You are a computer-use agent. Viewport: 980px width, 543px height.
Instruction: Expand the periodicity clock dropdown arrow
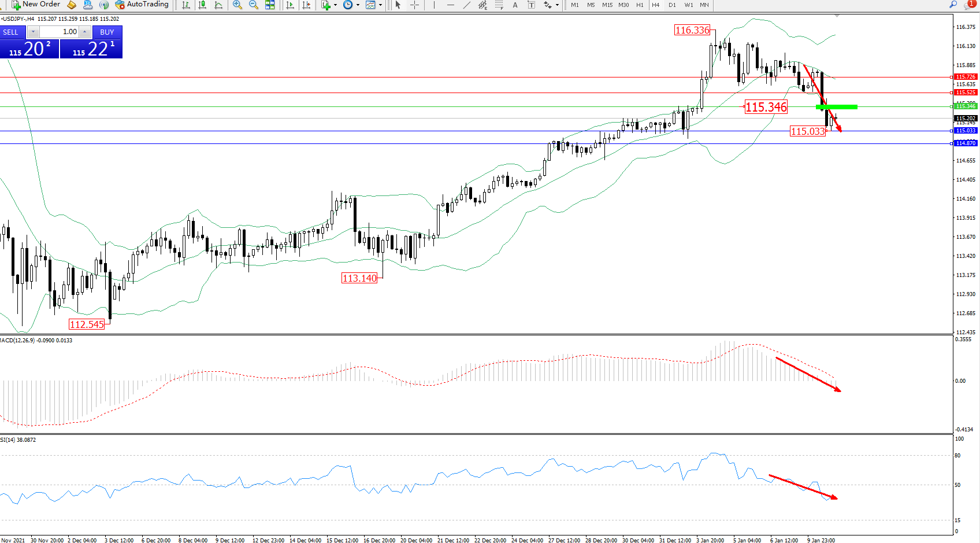tap(358, 5)
